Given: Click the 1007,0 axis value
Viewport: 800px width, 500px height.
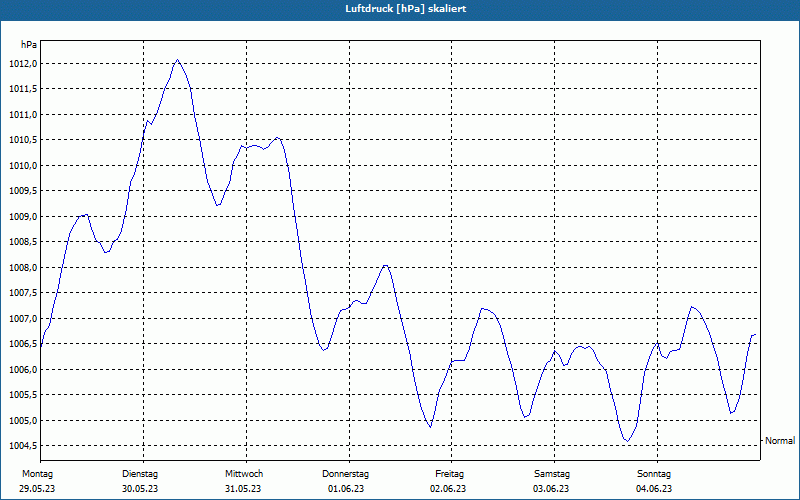Looking at the screenshot, I should pyautogui.click(x=23, y=319).
